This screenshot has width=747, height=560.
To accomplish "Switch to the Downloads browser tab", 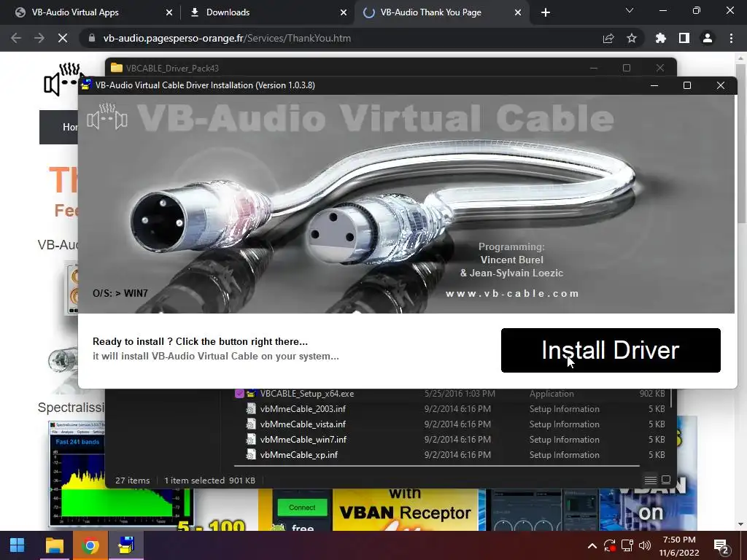I will pyautogui.click(x=228, y=12).
